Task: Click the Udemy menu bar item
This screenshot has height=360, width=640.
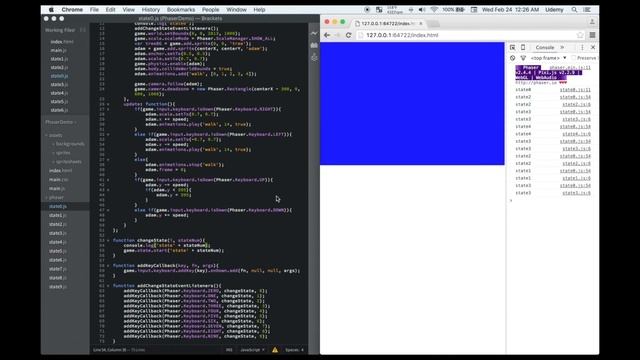Action: coord(554,9)
